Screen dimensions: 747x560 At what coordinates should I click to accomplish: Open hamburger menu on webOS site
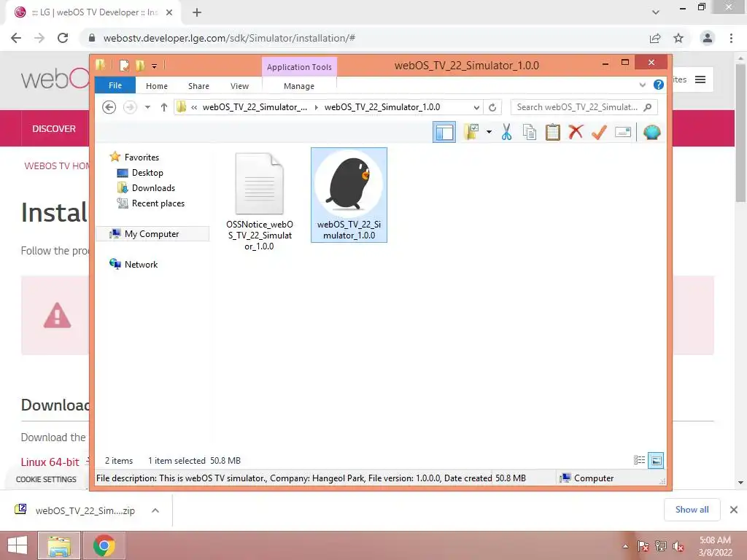pyautogui.click(x=700, y=79)
